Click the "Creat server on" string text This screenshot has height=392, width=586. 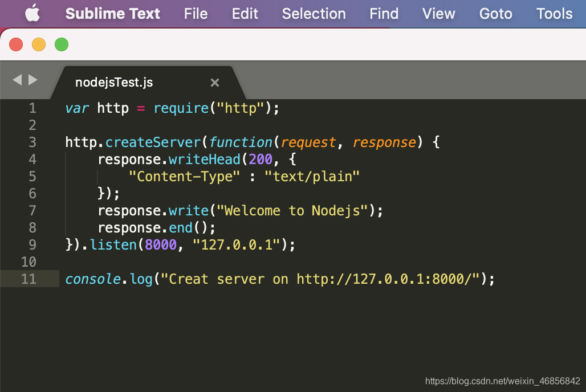pyautogui.click(x=229, y=279)
